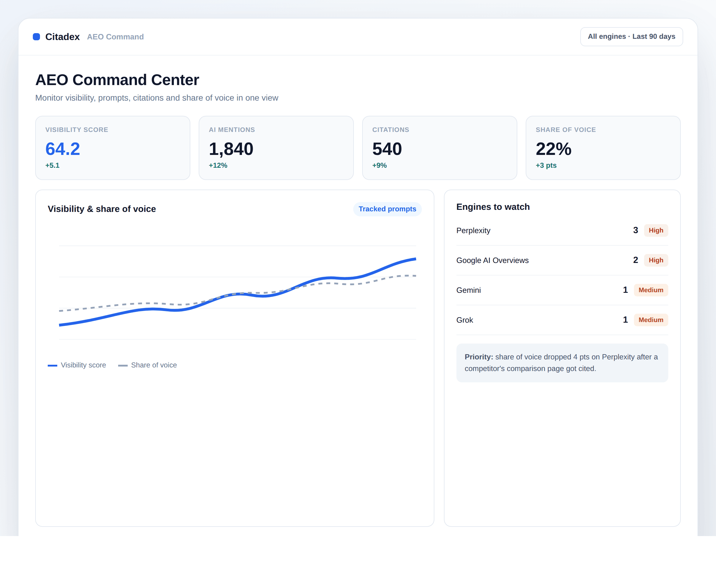Click the +12% AI mentions change value

tap(218, 165)
